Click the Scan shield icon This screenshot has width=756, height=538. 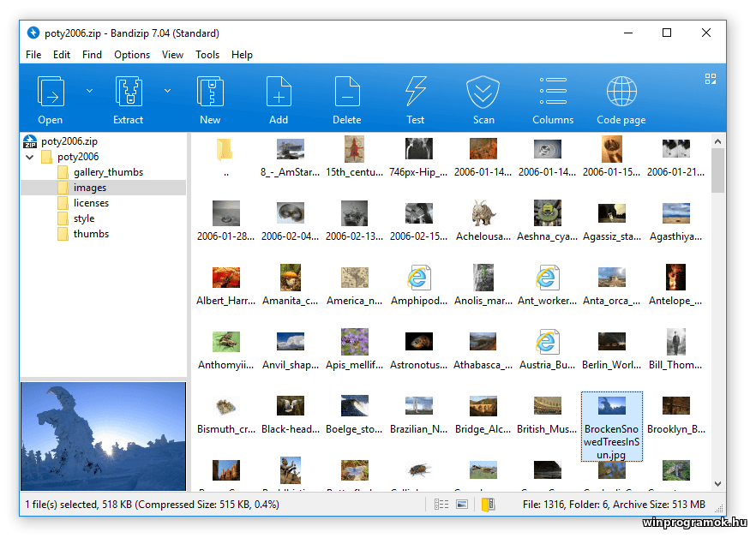[483, 93]
